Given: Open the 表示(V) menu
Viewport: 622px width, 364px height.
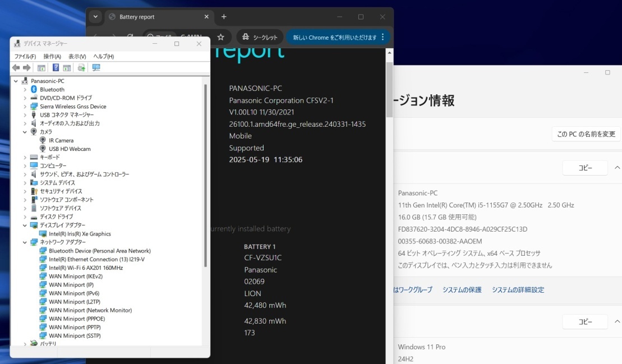Looking at the screenshot, I should coord(77,56).
